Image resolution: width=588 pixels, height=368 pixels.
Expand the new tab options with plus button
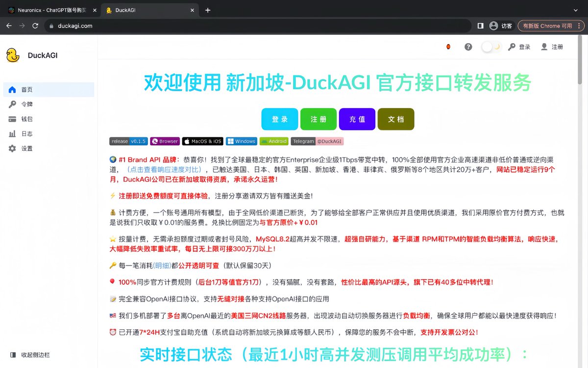point(207,10)
